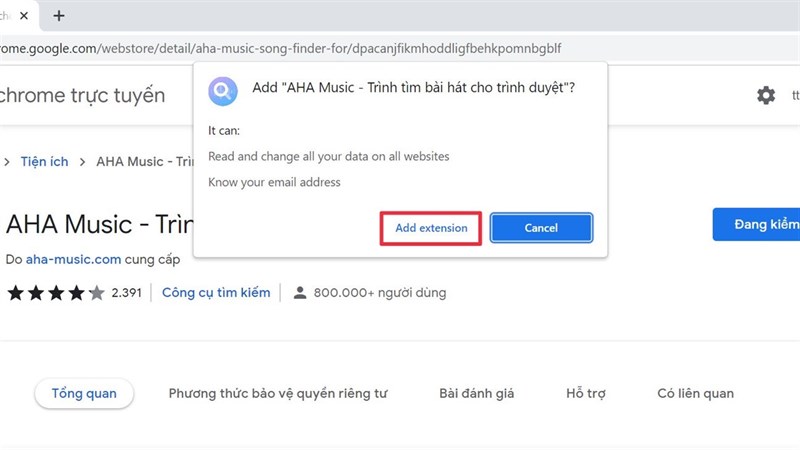The image size is (800, 450).
Task: Click the 'Read and change all your data' text
Action: coord(329,156)
